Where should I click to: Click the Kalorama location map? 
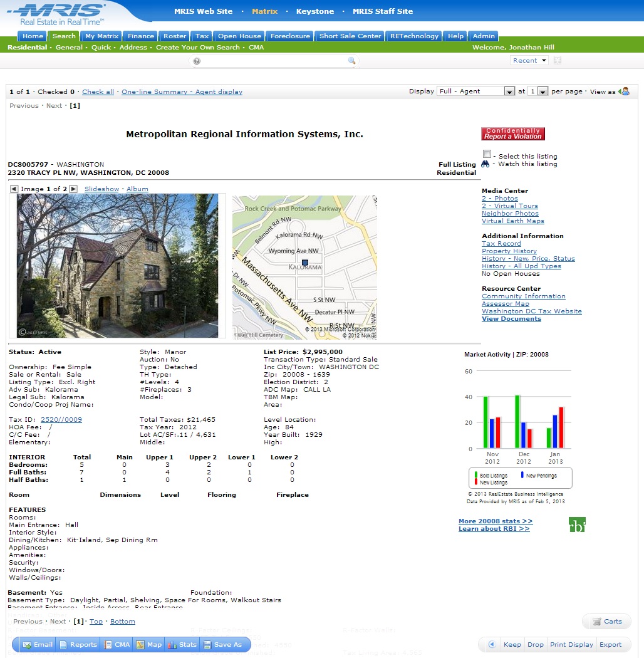304,268
